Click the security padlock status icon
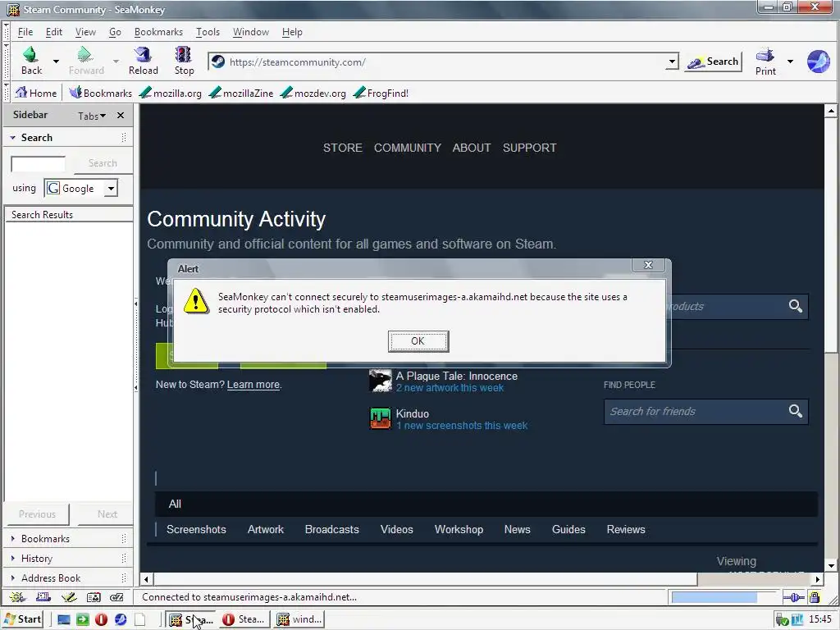Viewport: 840px width, 630px height. coord(815,597)
